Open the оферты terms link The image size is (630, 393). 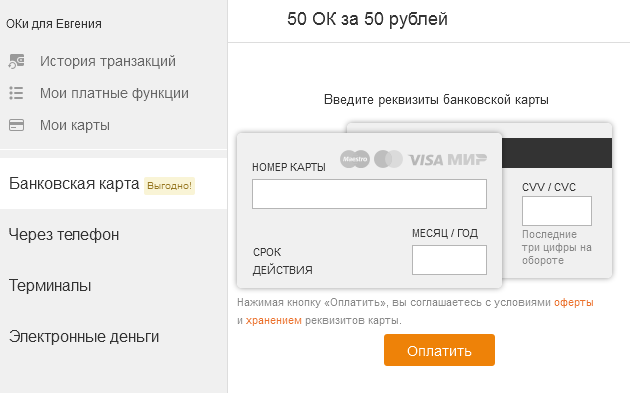pos(574,302)
